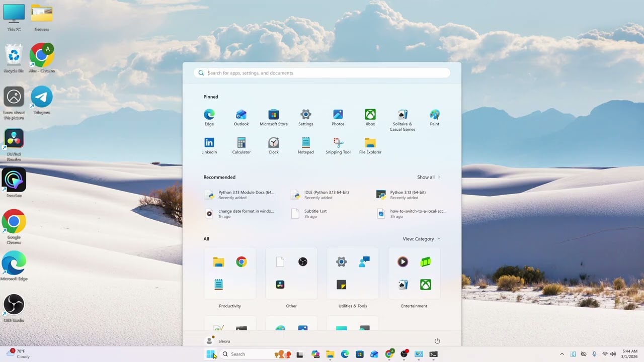
Task: Select Microsoft Edge desktop shortcut
Action: (x=14, y=266)
